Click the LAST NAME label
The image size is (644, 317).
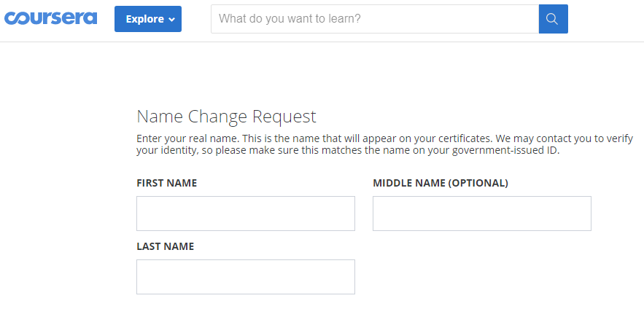(165, 246)
